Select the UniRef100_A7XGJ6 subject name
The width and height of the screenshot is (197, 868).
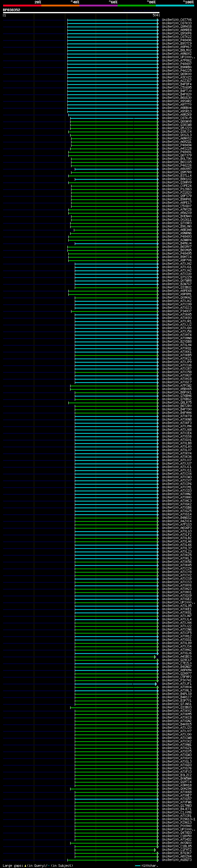[x=176, y=653]
